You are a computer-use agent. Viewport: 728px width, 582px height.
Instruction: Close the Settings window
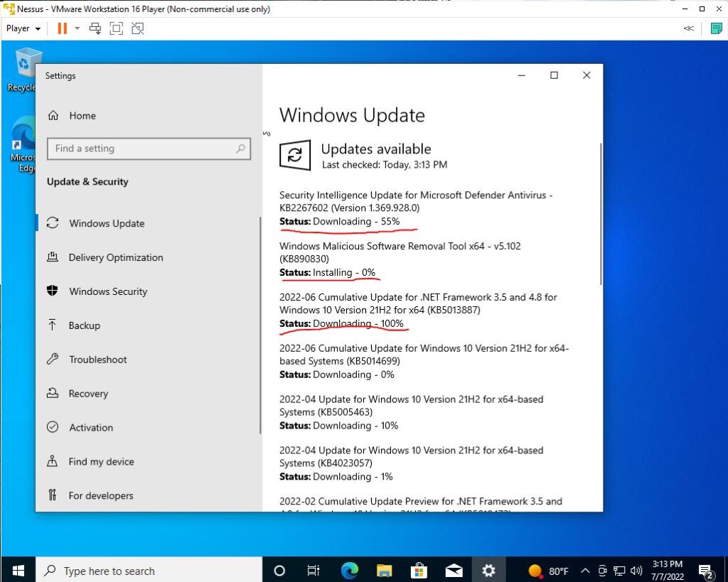tap(587, 75)
